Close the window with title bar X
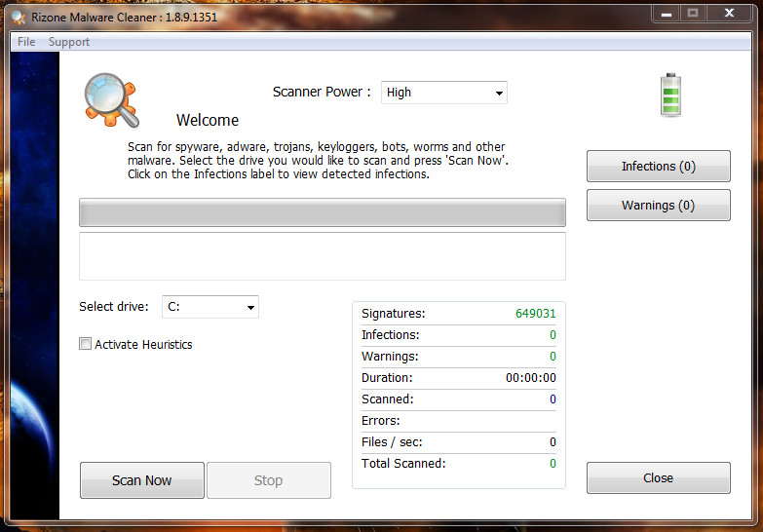Viewport: 763px width, 532px height. (729, 13)
